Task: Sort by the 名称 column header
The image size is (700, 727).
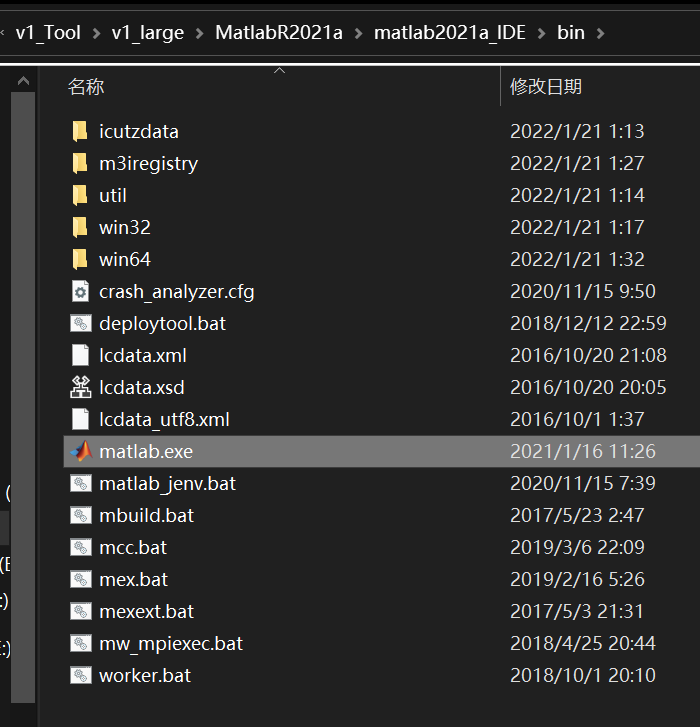Action: 86,87
